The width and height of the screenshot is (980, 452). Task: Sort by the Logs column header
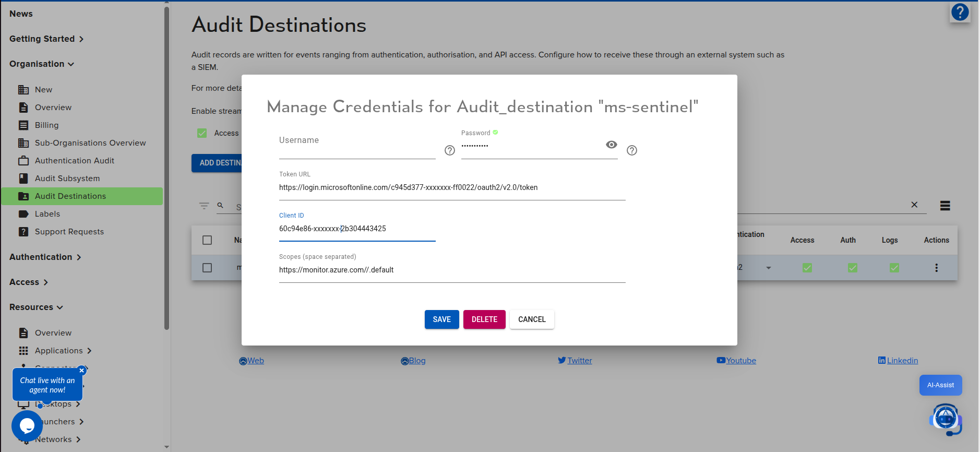point(890,240)
